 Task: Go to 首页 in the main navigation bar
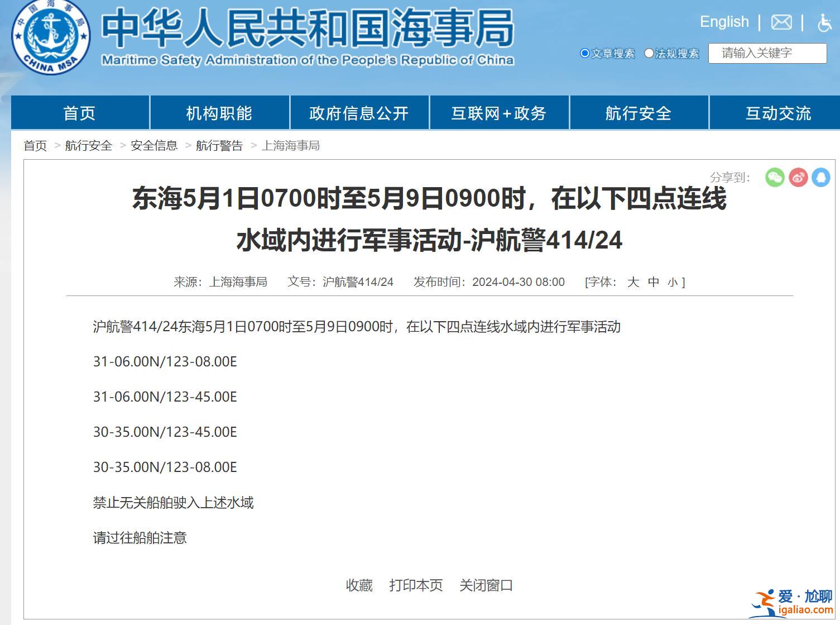pyautogui.click(x=80, y=113)
